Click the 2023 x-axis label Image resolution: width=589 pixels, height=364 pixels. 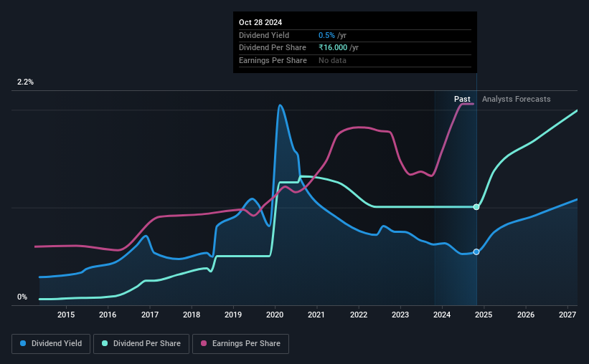click(400, 315)
